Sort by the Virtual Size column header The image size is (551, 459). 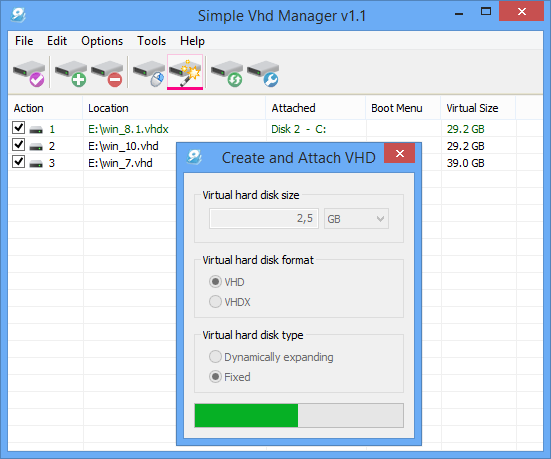478,108
